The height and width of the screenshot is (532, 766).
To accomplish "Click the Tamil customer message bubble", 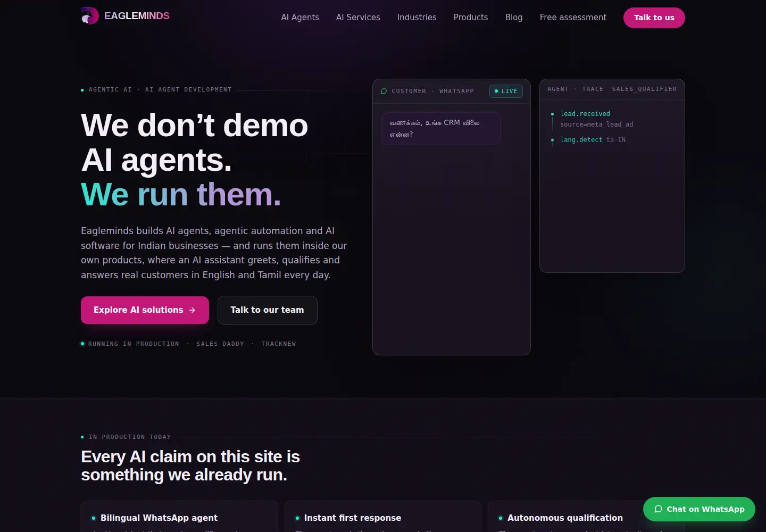I will tap(441, 129).
